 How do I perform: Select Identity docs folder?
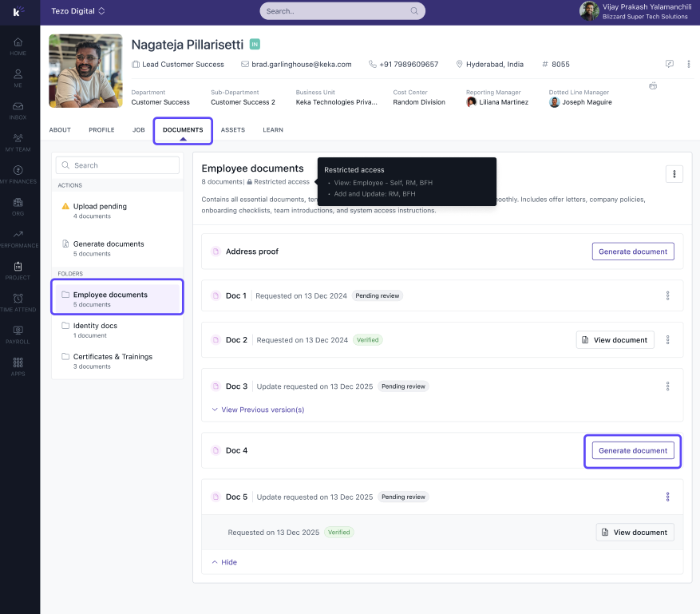click(x=95, y=326)
